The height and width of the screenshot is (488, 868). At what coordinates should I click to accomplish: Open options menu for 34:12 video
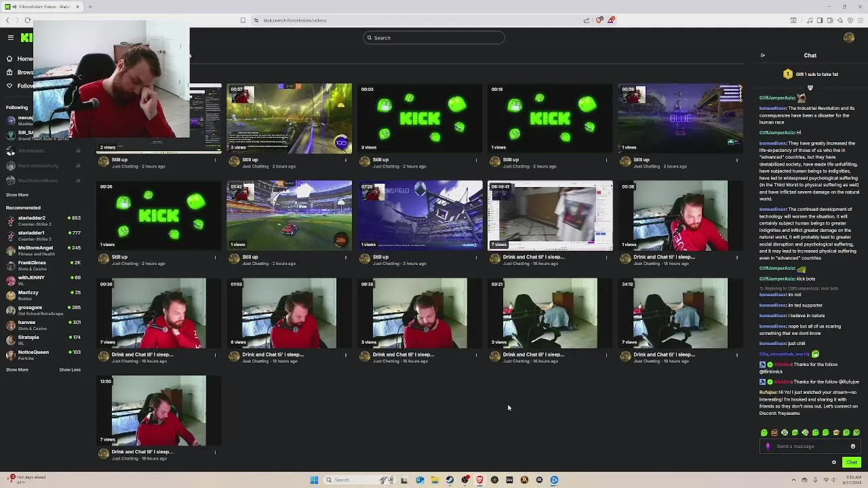click(736, 354)
